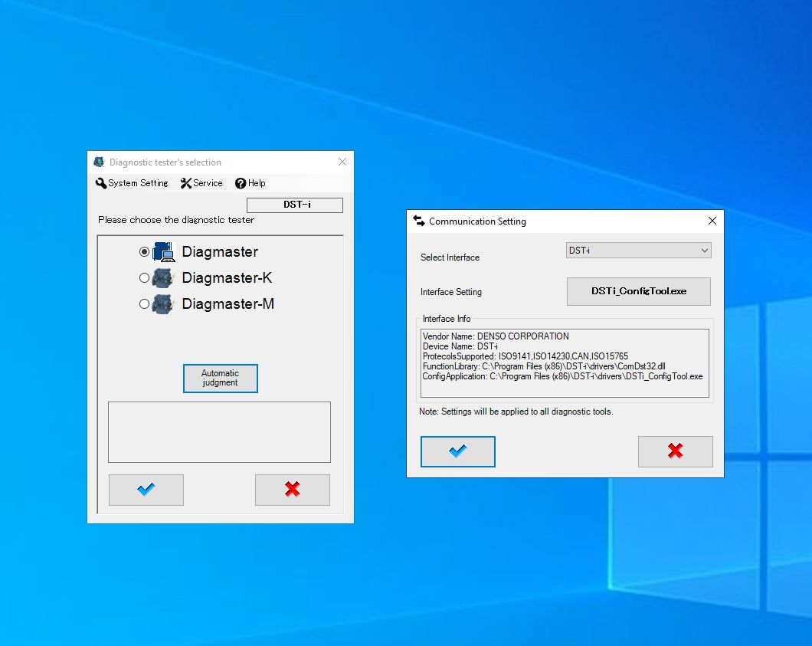Confirm tester selection with blue checkmark
Image resolution: width=812 pixels, height=646 pixels.
pyautogui.click(x=146, y=490)
